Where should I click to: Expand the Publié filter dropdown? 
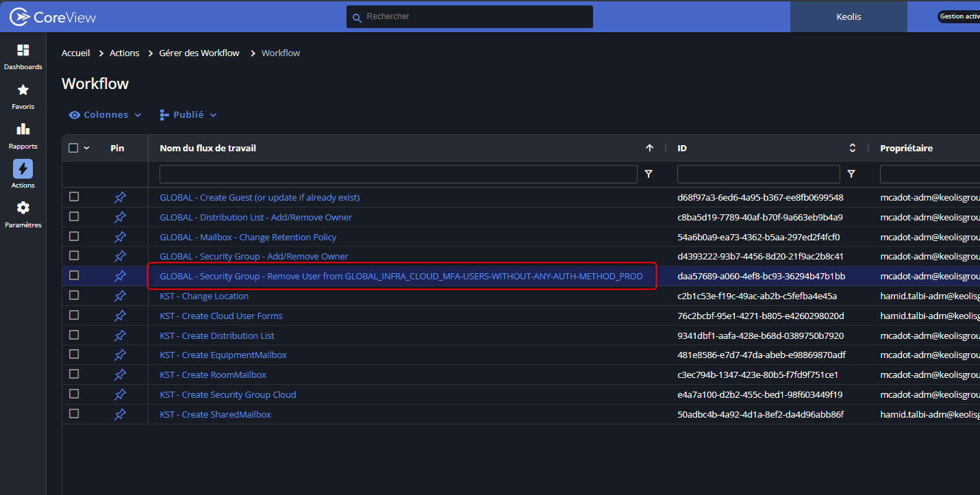click(188, 115)
